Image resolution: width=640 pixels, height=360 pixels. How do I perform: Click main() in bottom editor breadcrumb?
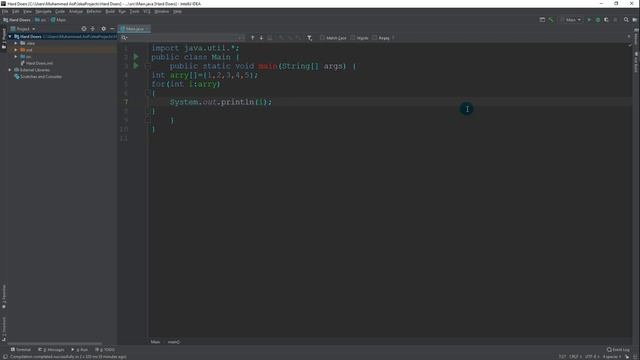tap(173, 342)
